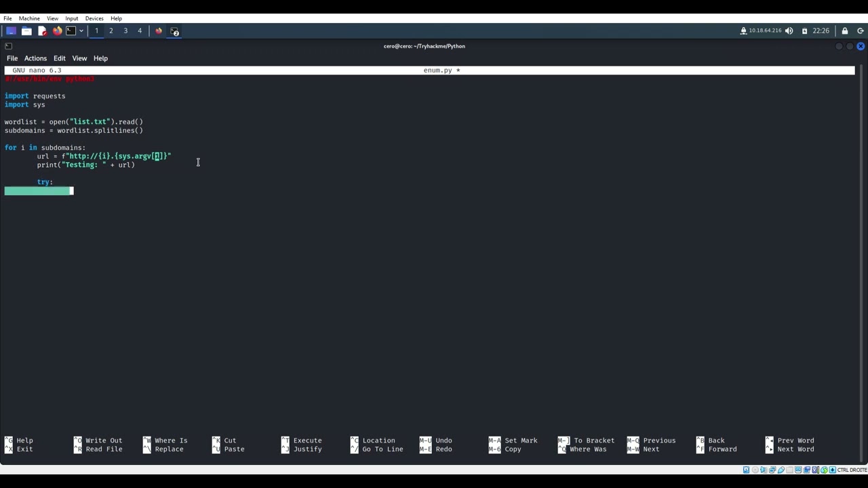Open VirtualBox File menu
The image size is (868, 488).
pyautogui.click(x=7, y=18)
